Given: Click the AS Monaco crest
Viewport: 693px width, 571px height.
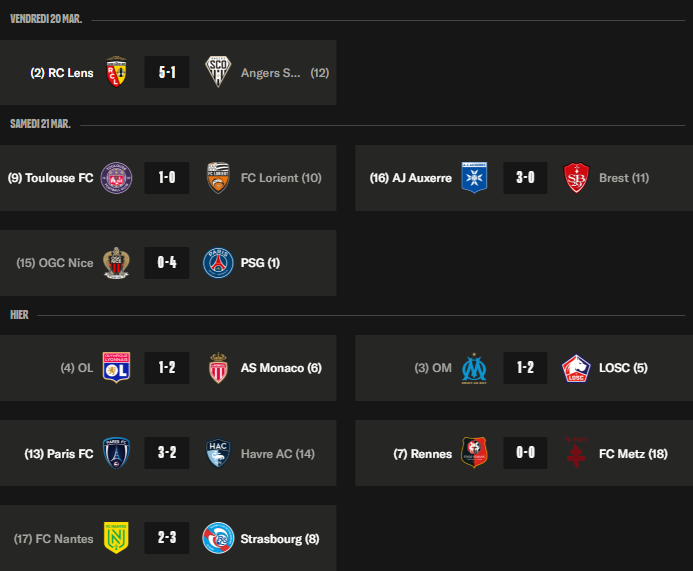Looking at the screenshot, I should [x=218, y=368].
